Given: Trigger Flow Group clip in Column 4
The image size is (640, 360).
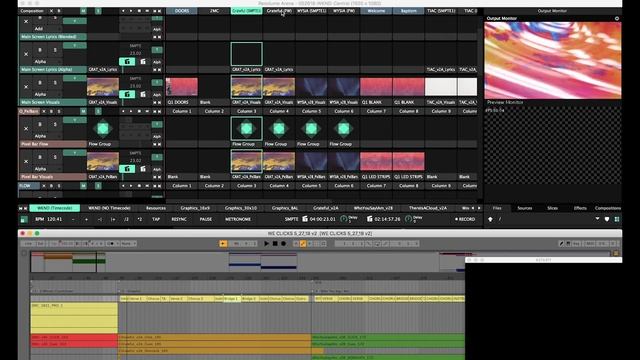Looking at the screenshot, I should coord(279,129).
